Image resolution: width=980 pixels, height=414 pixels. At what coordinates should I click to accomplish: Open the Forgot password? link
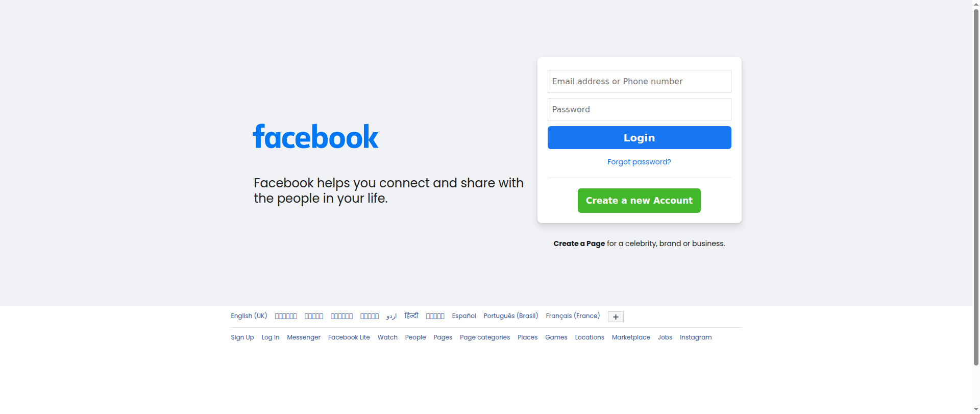tap(639, 162)
